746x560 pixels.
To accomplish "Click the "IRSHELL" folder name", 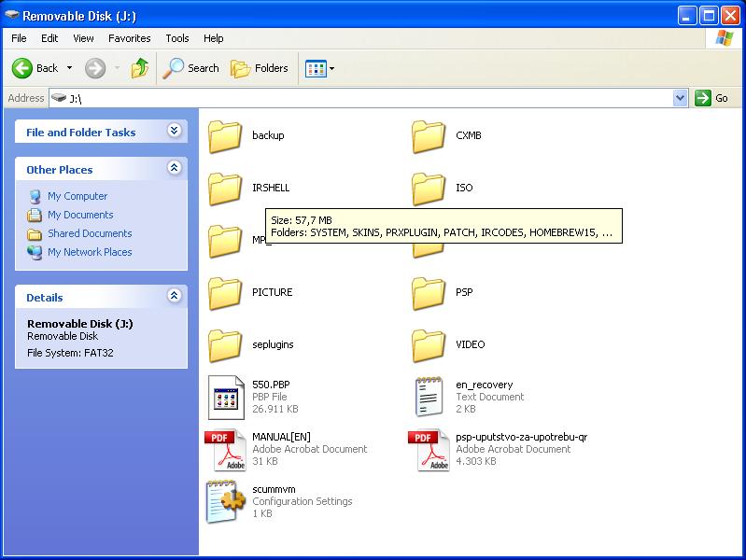I will coord(271,188).
